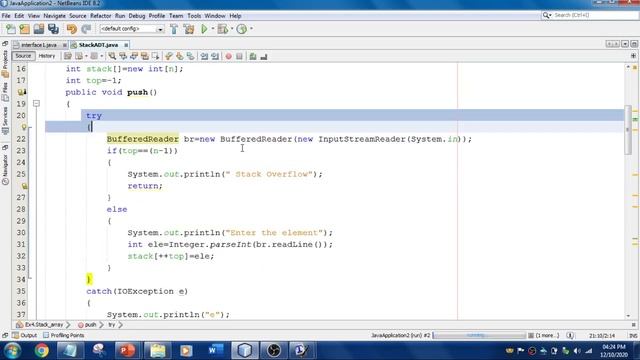Open the Navigate menu

coord(54,16)
